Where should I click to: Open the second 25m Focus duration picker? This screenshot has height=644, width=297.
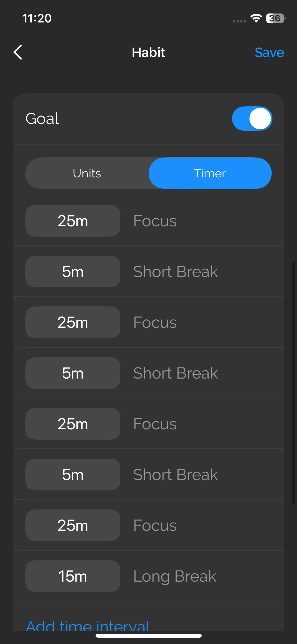point(73,322)
